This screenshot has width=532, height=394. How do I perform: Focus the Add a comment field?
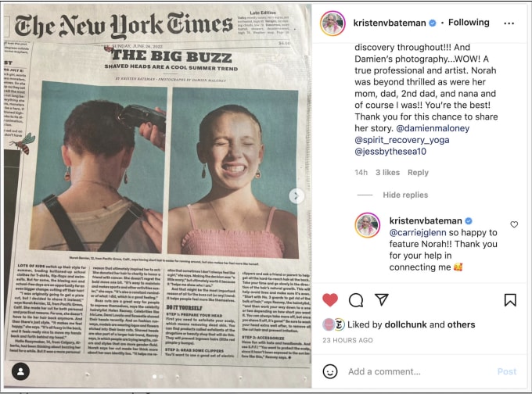pyautogui.click(x=419, y=371)
